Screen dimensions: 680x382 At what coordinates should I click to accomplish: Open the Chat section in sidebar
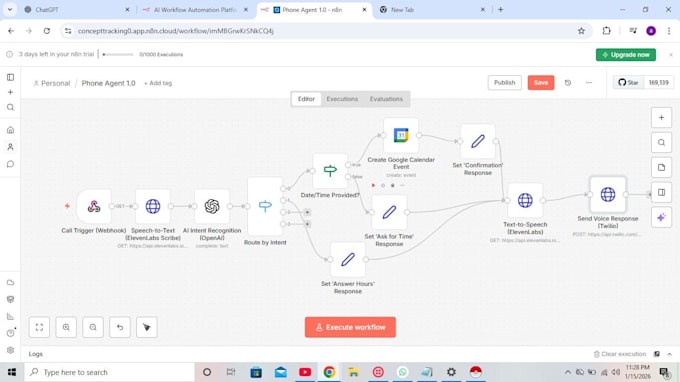click(10, 164)
